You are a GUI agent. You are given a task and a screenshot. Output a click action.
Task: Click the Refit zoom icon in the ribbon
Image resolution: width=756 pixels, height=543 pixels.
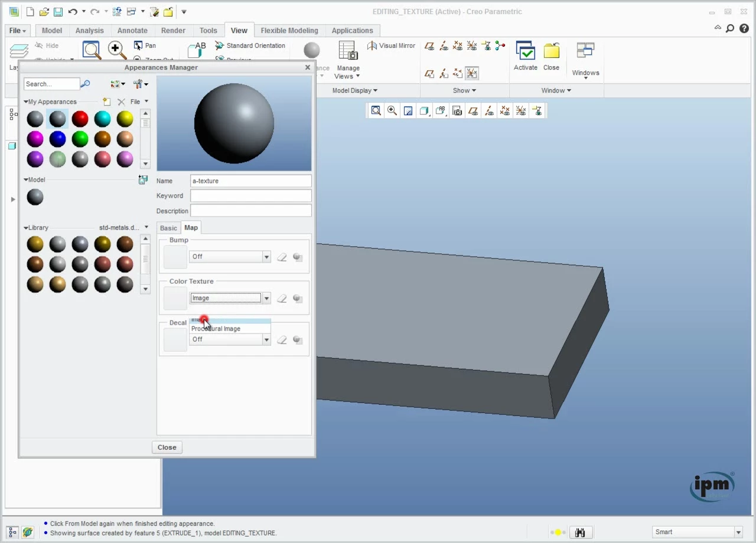click(92, 51)
